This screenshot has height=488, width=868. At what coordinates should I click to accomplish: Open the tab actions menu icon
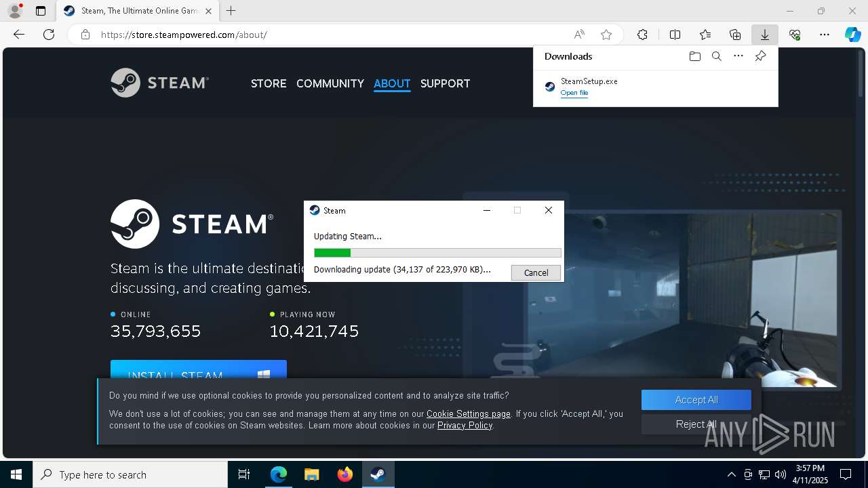click(x=41, y=11)
